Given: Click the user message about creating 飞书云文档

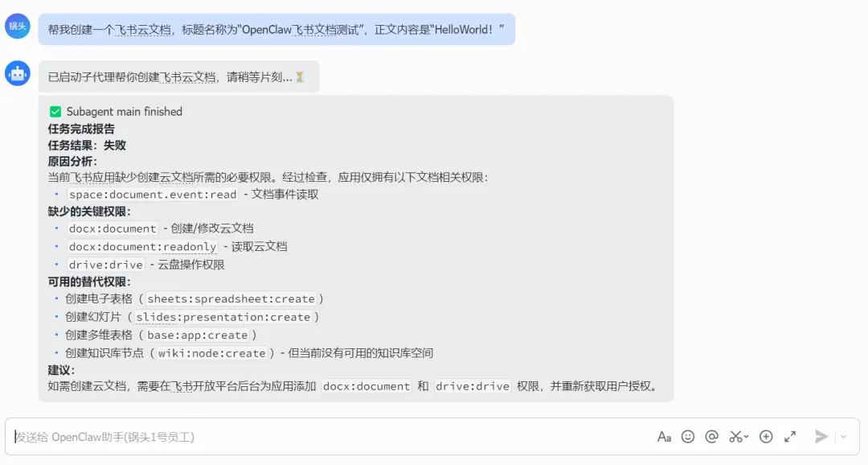Looking at the screenshot, I should coord(276,30).
